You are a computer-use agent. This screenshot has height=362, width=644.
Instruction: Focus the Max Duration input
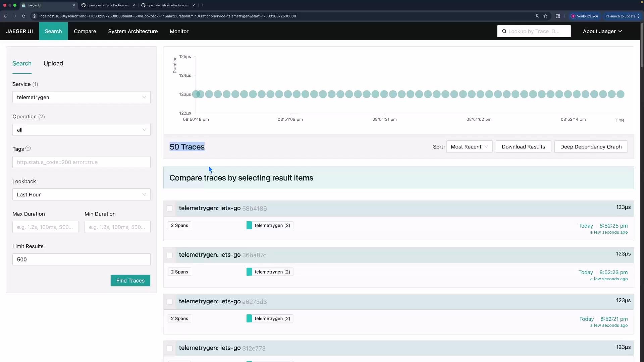coord(45,227)
